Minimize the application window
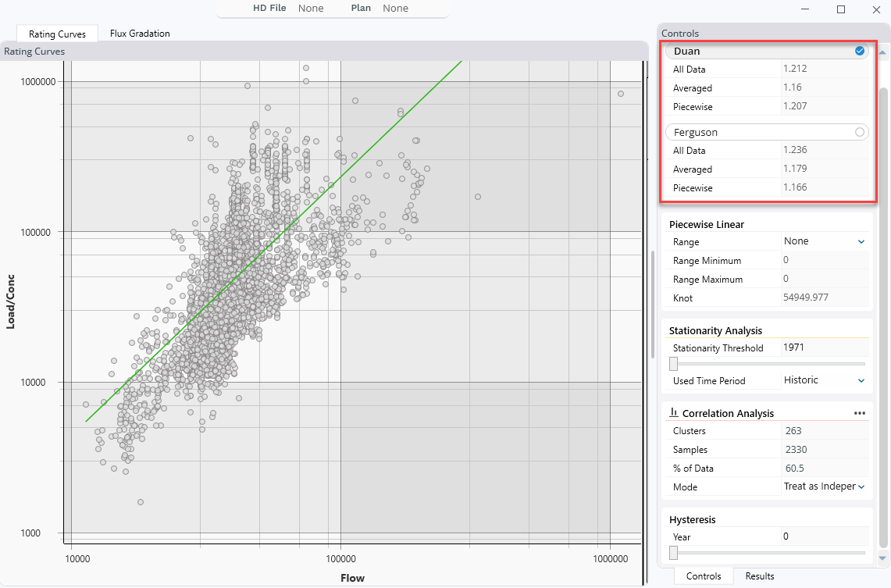 click(x=805, y=9)
